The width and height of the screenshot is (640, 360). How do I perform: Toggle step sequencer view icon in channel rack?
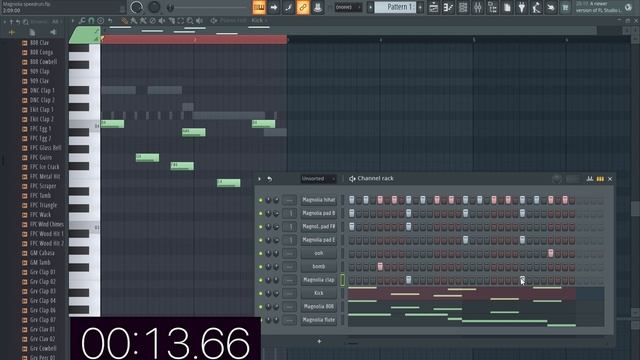[600, 179]
